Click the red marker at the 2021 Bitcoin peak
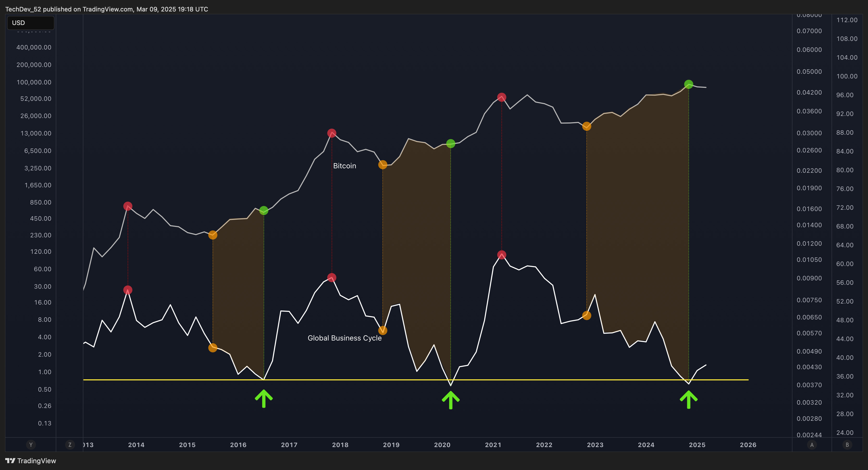868x470 pixels. 501,97
